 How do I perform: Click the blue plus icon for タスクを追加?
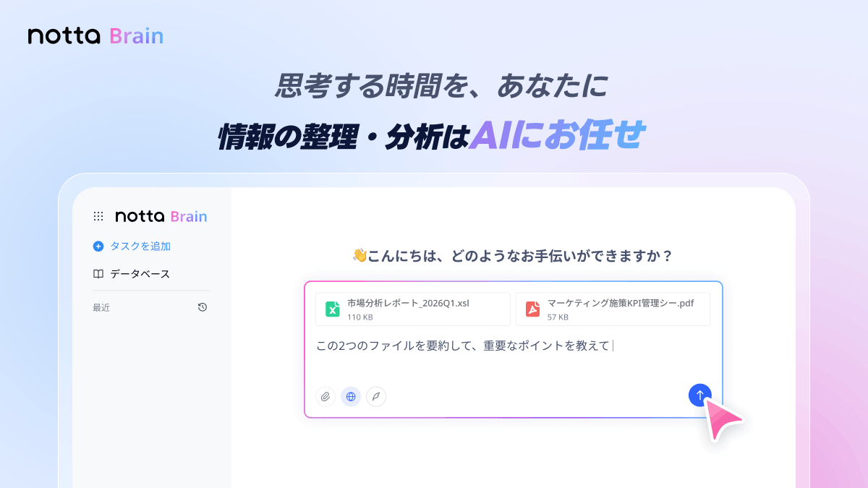pos(98,246)
